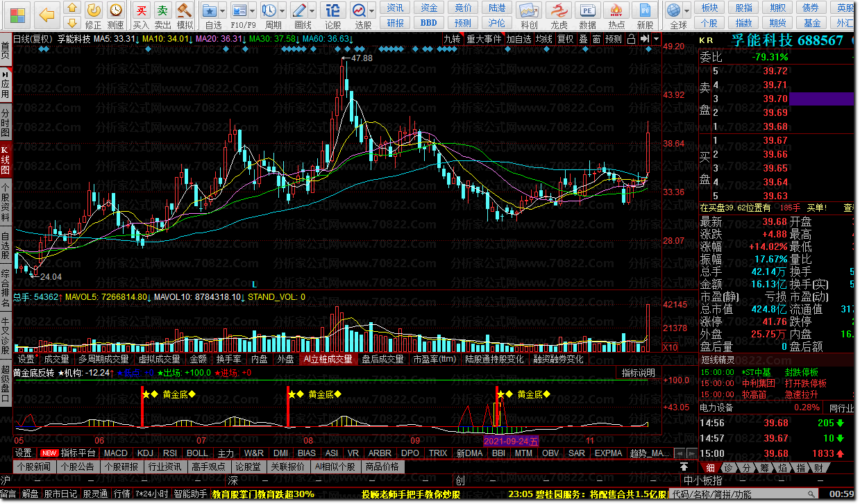Select the 画线 line drawing pencil icon

click(x=299, y=10)
